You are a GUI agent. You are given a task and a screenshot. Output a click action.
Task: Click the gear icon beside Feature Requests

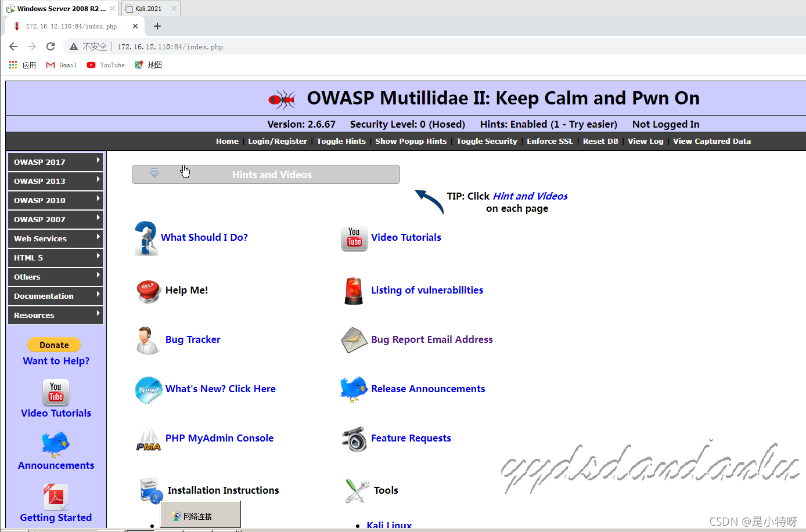point(354,439)
